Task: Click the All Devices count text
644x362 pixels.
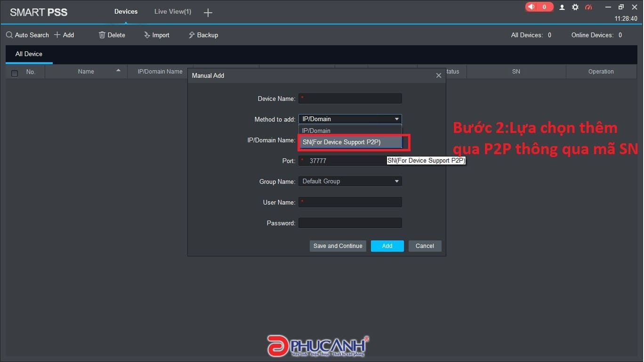Action: tap(531, 35)
